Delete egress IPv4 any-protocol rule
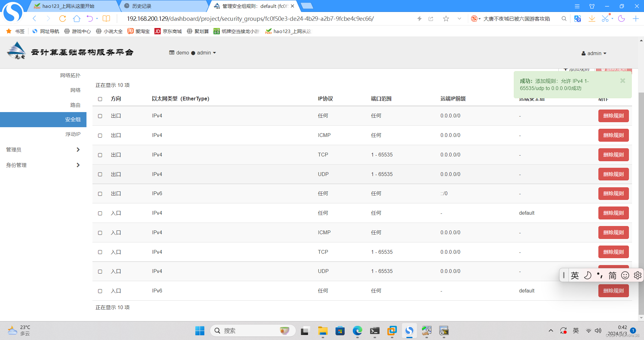Viewport: 644px width, 340px height. [613, 116]
